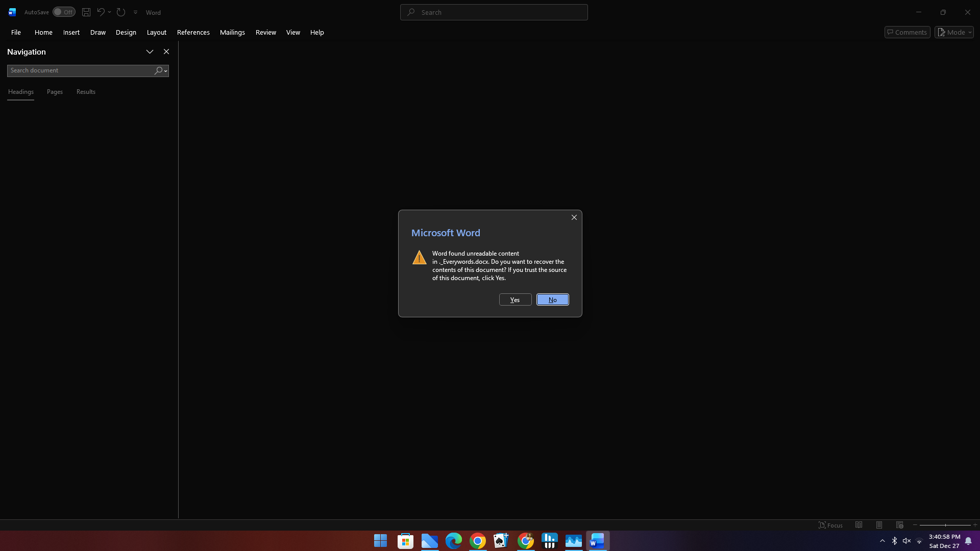
Task: Open the Comments pane
Action: pos(906,32)
